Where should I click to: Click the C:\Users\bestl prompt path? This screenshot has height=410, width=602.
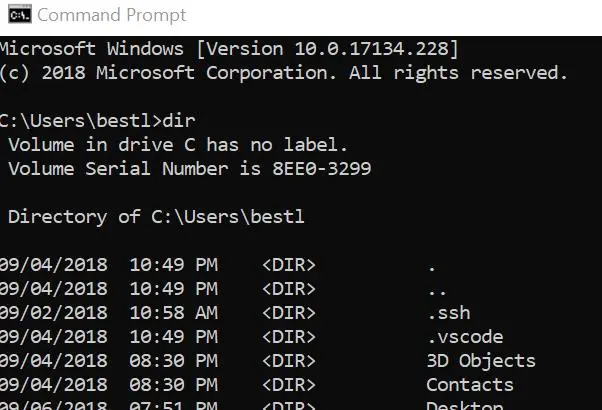[77, 121]
